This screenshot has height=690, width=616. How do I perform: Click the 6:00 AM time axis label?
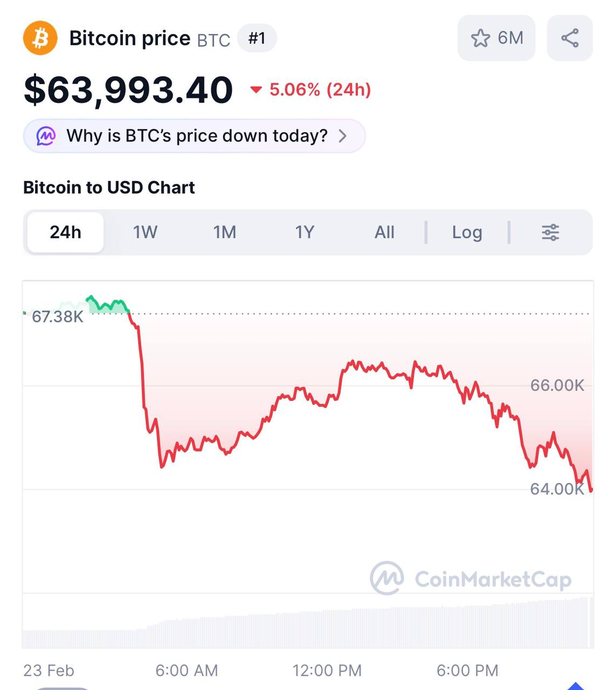pos(186,671)
